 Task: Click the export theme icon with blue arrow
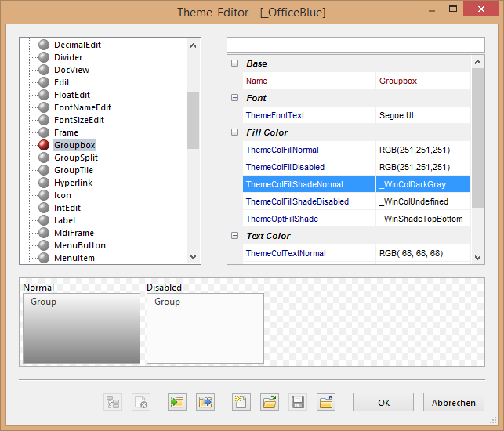point(205,402)
